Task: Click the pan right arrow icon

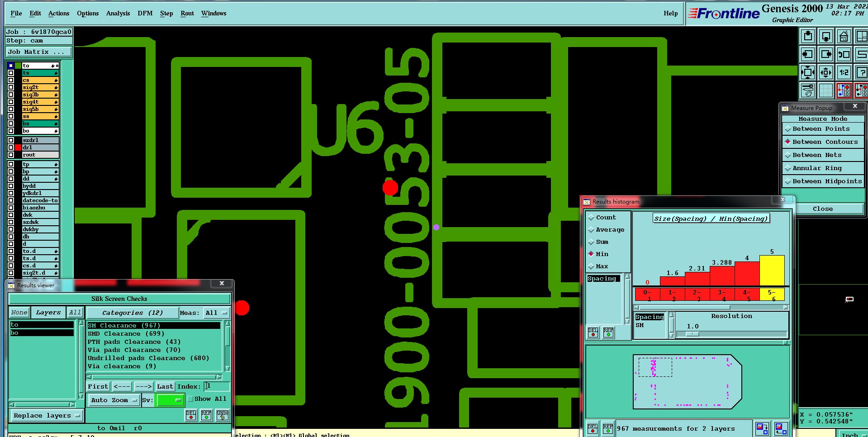Action: (826, 54)
